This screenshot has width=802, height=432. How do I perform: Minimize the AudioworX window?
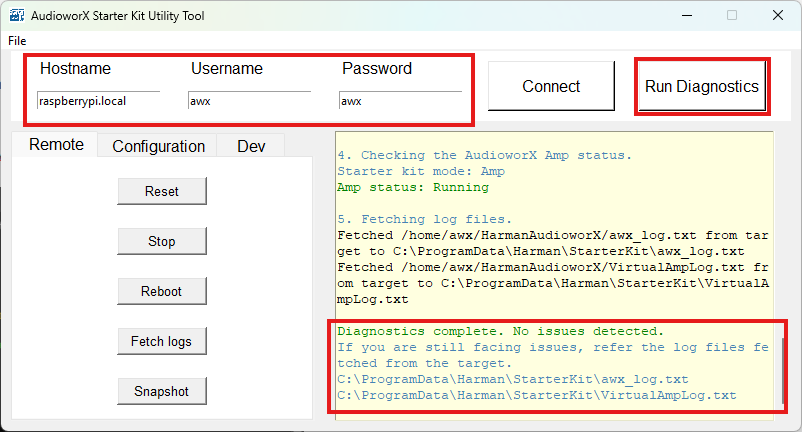pyautogui.click(x=687, y=15)
